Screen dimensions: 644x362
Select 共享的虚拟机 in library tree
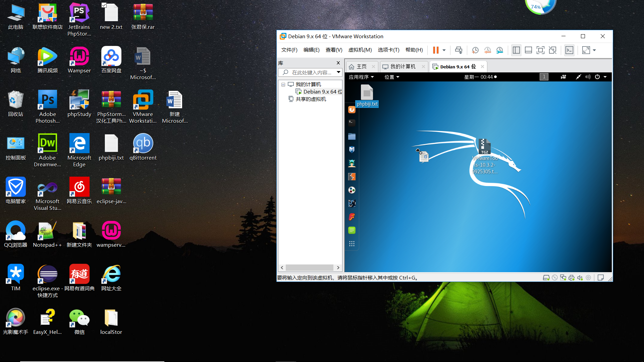click(x=308, y=99)
